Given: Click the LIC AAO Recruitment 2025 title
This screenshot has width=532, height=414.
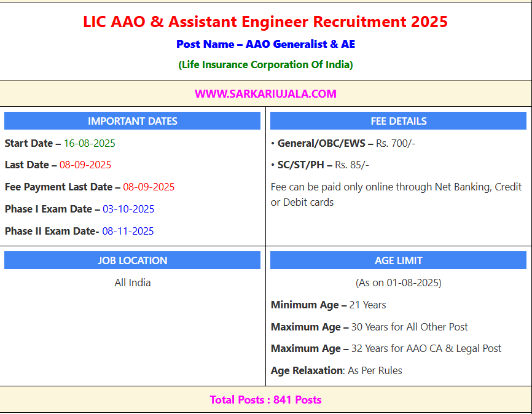Looking at the screenshot, I should [265, 22].
